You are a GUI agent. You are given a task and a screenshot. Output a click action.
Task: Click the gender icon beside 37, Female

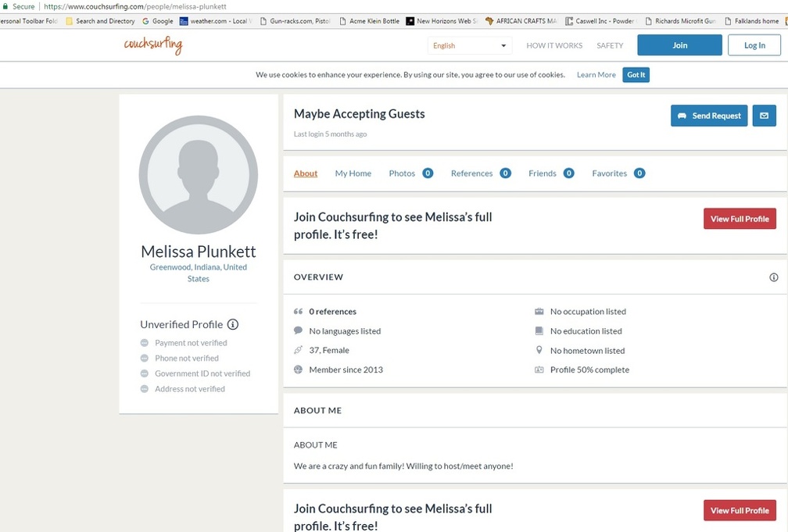coord(298,350)
